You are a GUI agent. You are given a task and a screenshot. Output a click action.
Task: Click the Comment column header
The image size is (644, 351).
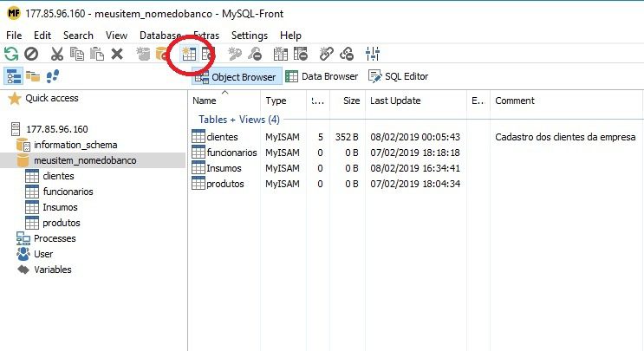[x=566, y=101]
